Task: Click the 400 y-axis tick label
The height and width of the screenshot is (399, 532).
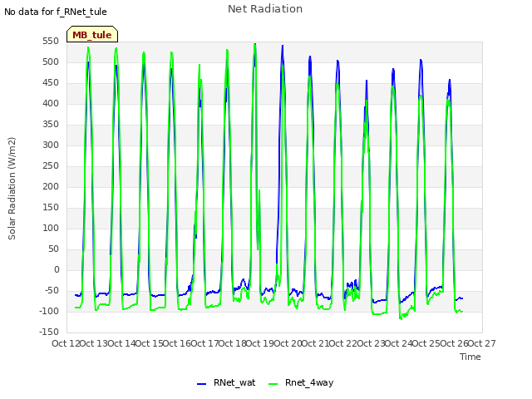Action: pyautogui.click(x=51, y=103)
